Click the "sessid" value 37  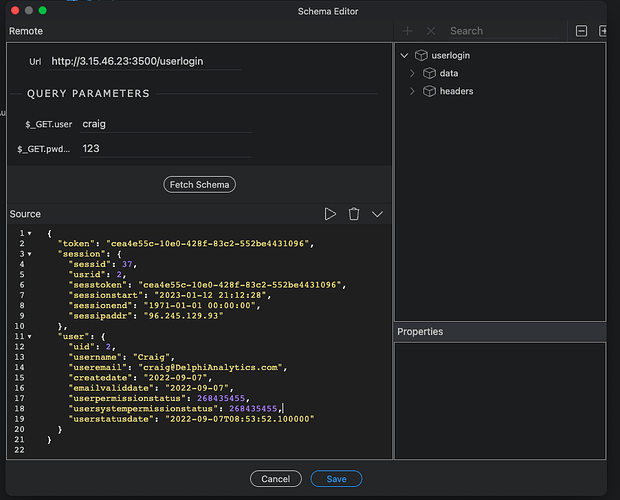(127, 264)
